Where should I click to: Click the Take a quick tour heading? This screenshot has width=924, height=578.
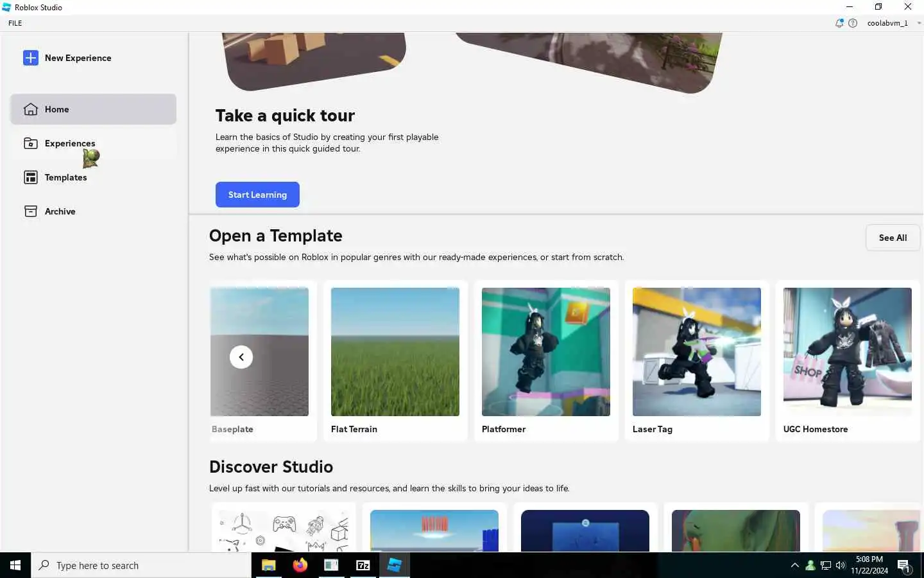coord(285,116)
